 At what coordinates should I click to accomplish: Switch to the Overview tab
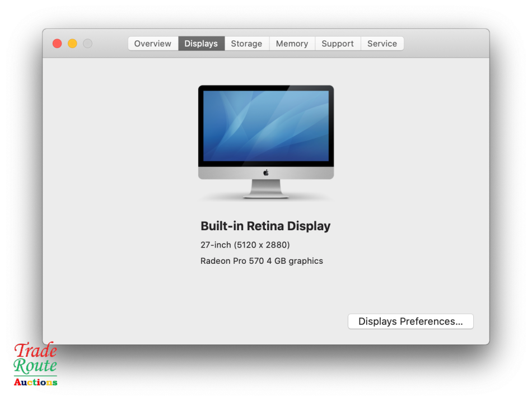click(152, 43)
